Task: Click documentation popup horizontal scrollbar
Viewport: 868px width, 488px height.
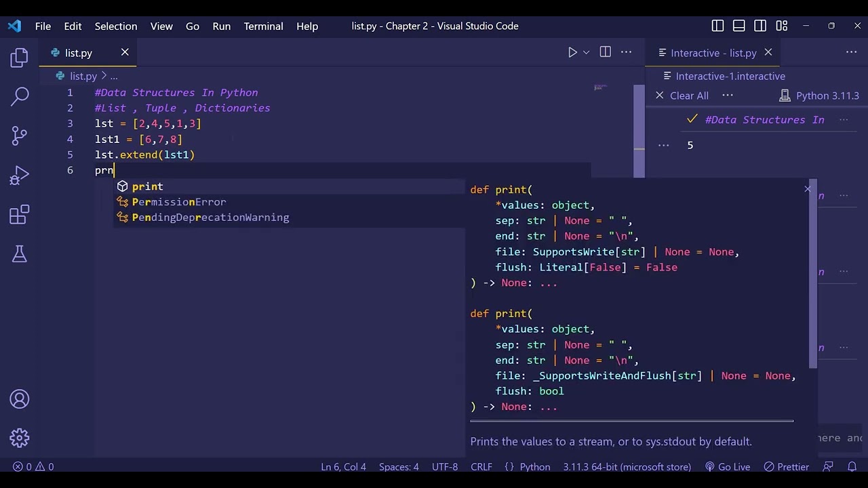Action: [631, 421]
